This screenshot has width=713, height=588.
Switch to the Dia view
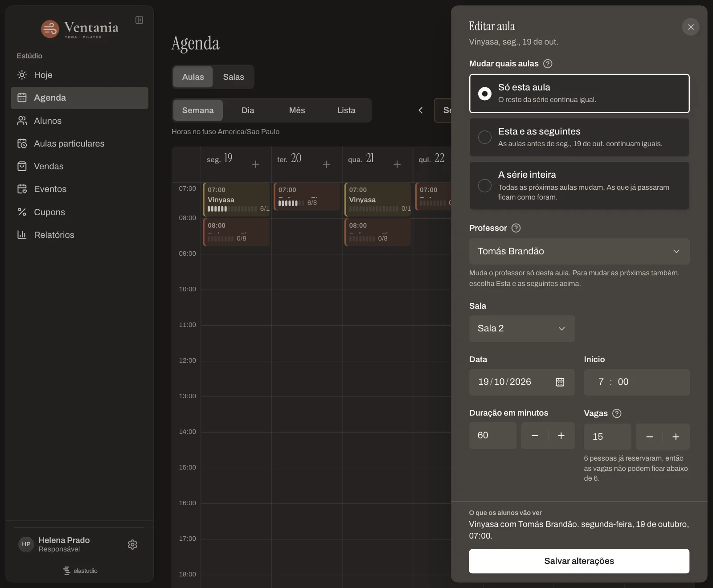coord(248,110)
